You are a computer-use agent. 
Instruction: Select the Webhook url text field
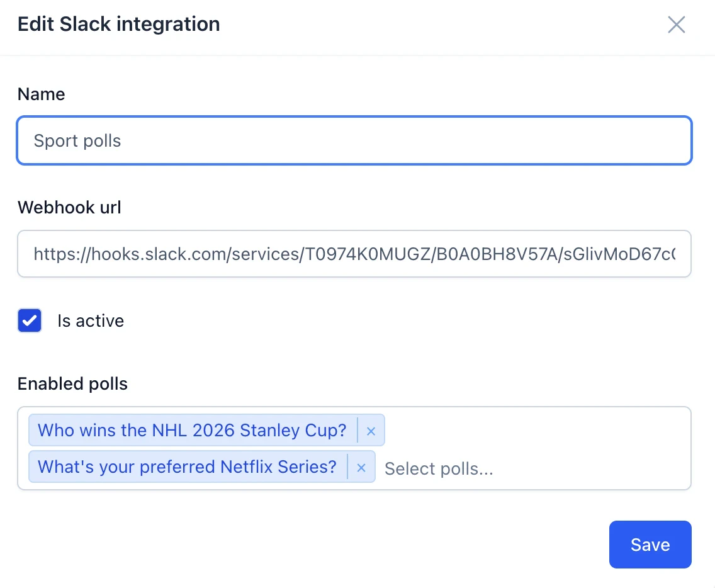[x=354, y=254]
